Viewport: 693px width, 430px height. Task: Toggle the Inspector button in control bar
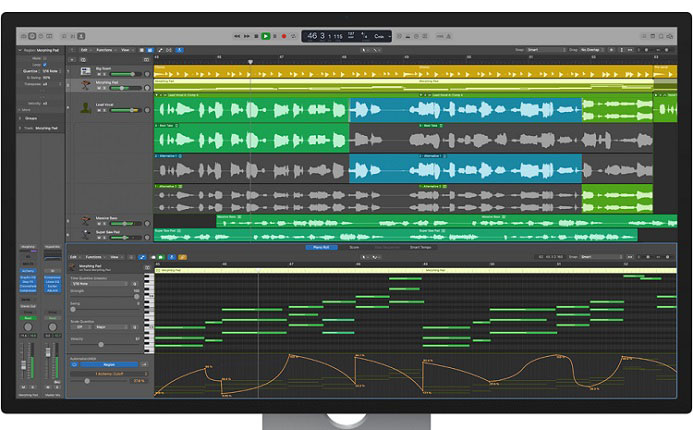32,36
